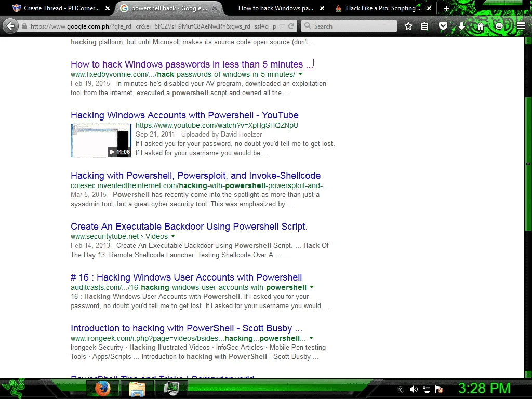Open How to hack Windows passwords result
This screenshot has height=399, width=532.
192,64
